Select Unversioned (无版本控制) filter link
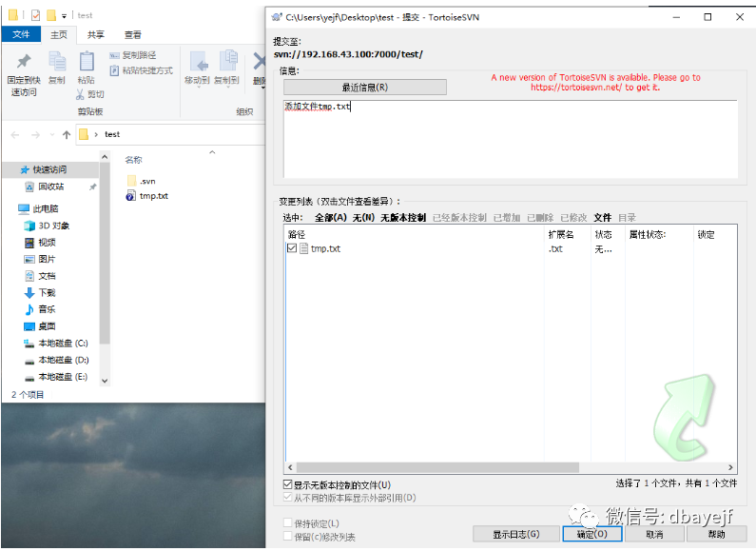This screenshot has height=551, width=756. (x=403, y=218)
